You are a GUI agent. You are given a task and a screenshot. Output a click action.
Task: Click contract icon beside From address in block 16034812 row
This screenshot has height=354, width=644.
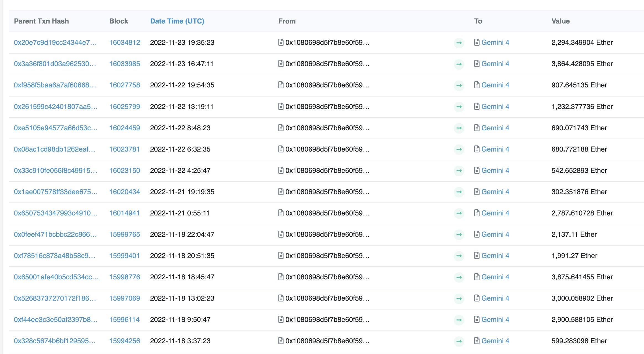tap(280, 42)
